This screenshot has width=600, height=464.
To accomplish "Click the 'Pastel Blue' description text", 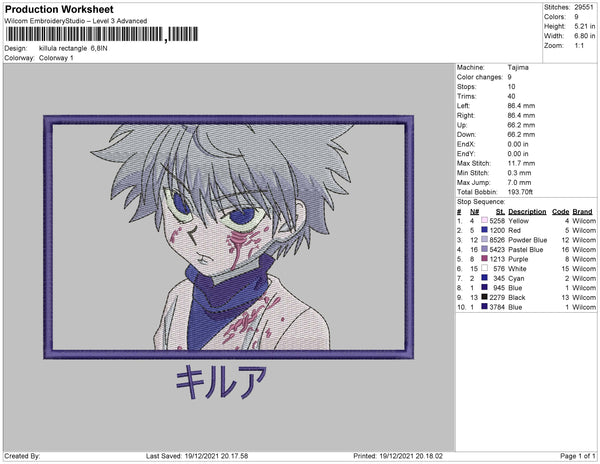I will [526, 249].
